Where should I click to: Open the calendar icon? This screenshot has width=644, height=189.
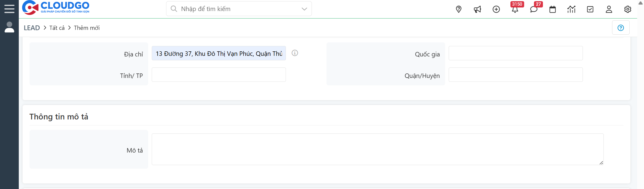coord(552,9)
